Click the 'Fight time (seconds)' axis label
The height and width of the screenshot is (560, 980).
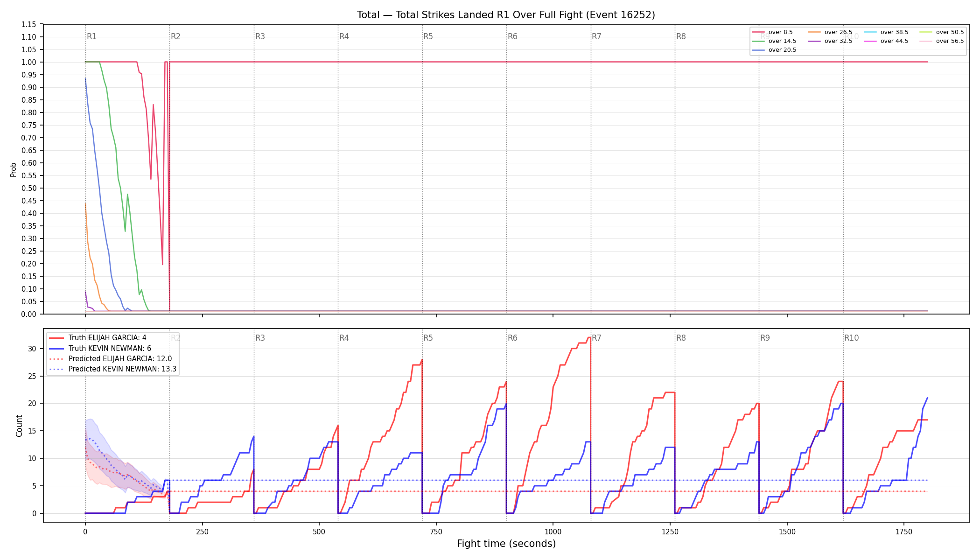[506, 544]
